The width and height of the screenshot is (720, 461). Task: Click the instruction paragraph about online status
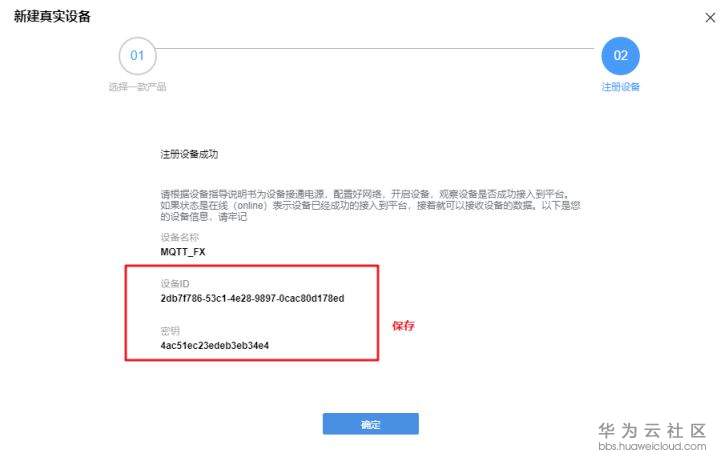click(371, 205)
